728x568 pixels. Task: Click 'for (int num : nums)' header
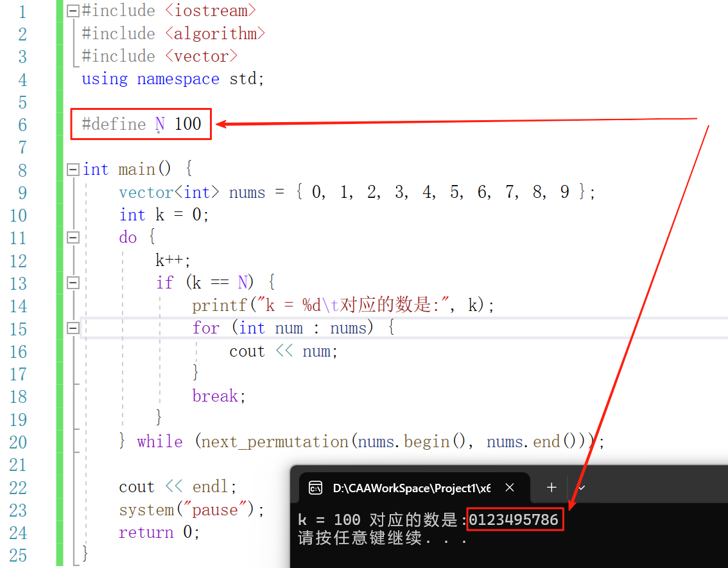282,328
